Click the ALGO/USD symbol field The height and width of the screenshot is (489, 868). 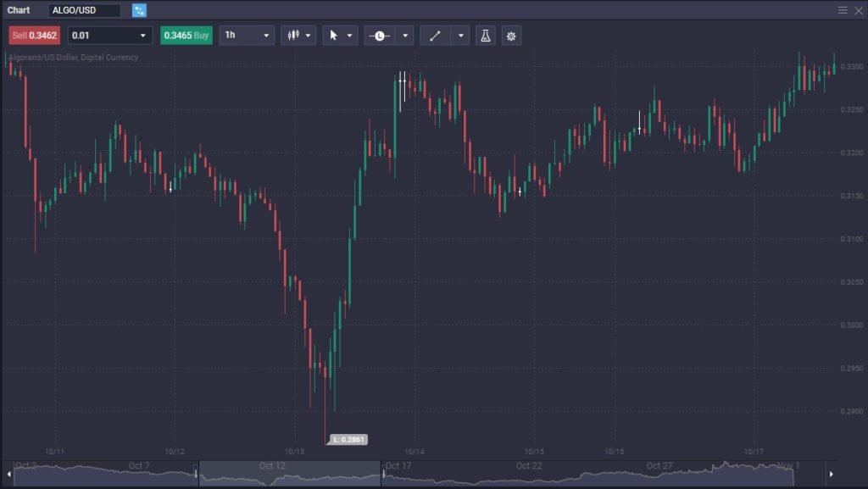pos(85,10)
